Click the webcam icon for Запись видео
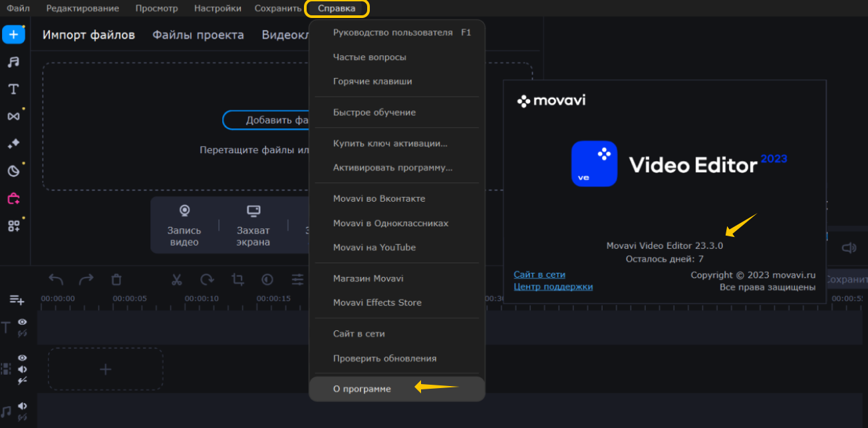The image size is (868, 428). tap(184, 211)
